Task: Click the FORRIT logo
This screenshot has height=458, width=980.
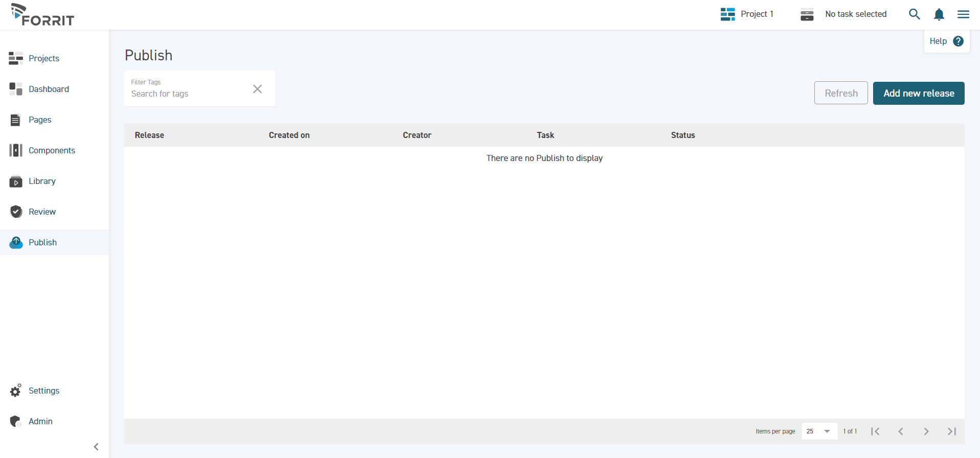Action: 42,15
